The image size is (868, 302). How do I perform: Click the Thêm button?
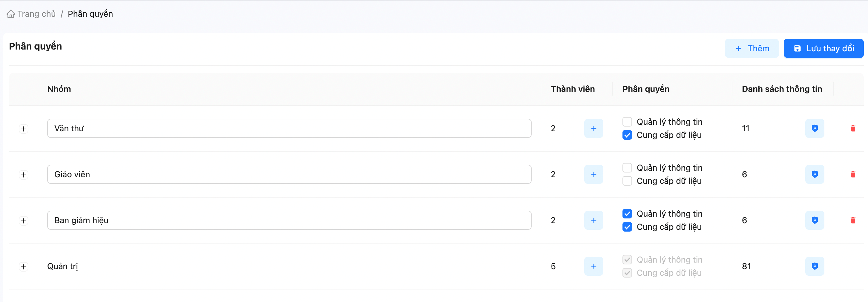tap(752, 48)
